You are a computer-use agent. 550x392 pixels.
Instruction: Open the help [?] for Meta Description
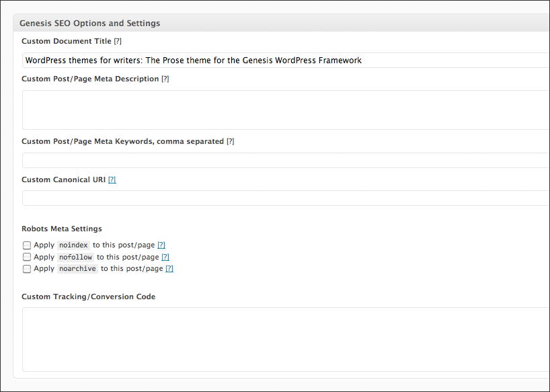point(165,79)
